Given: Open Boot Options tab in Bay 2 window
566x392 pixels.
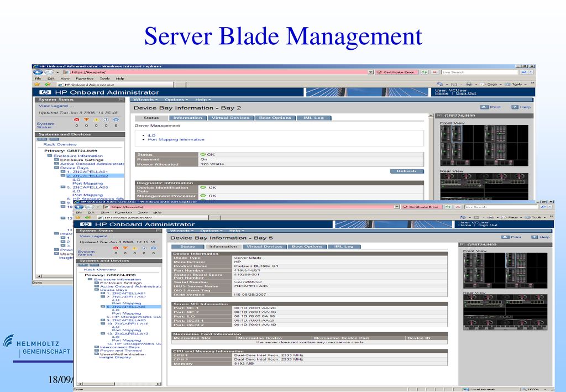Looking at the screenshot, I should 275,118.
